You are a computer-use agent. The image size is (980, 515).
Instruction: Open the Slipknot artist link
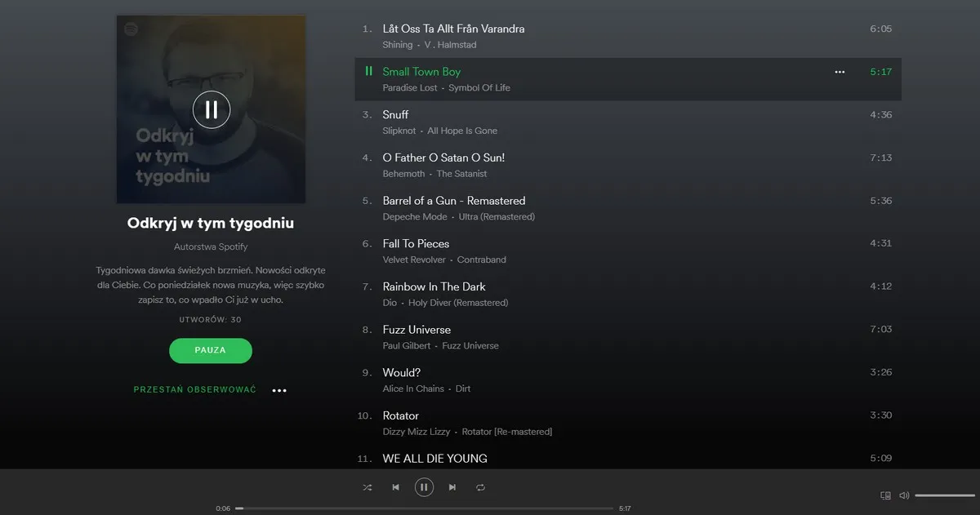pos(399,131)
